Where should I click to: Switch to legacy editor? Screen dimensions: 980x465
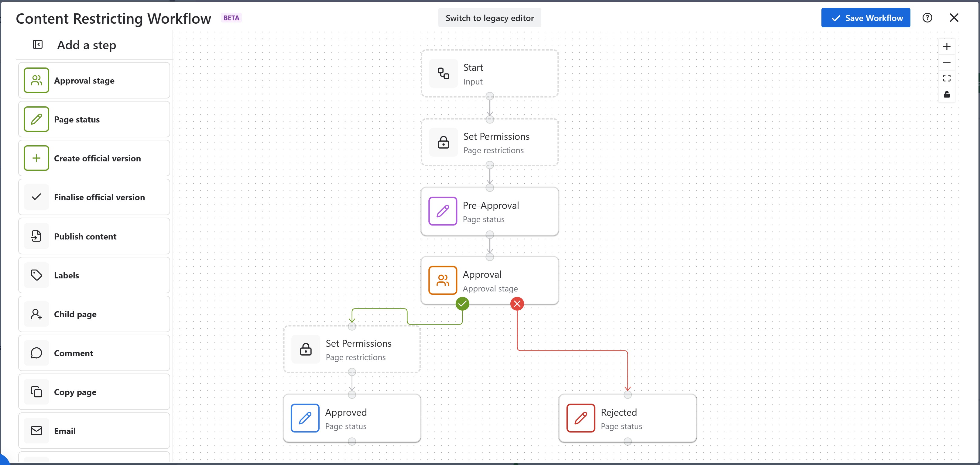pos(489,18)
